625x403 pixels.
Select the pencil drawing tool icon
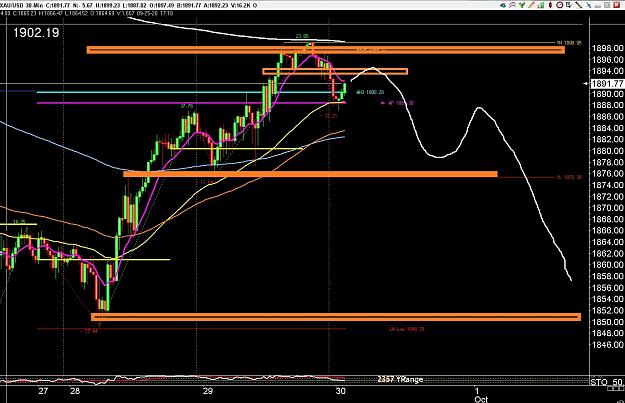coord(531,5)
